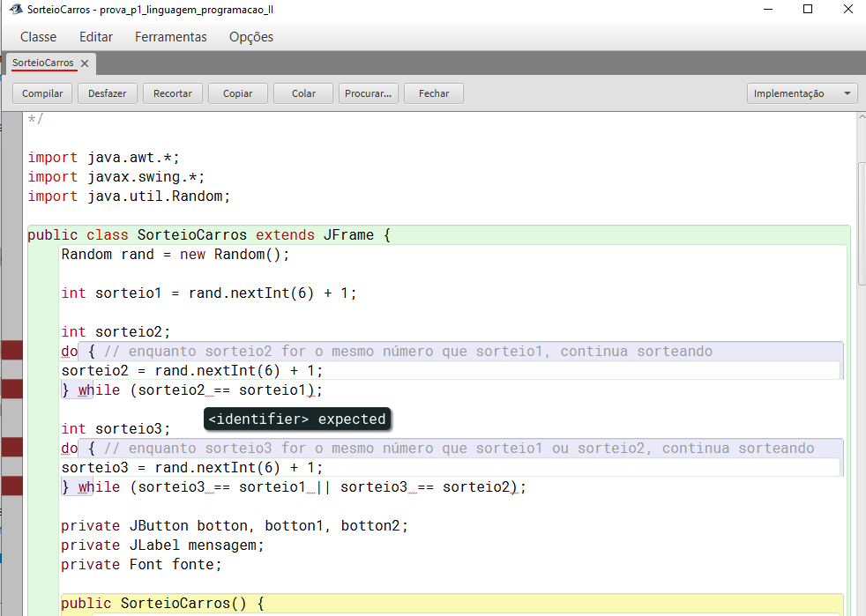Click the 'private Font fonte;' line
This screenshot has width=866, height=616.
pos(141,565)
